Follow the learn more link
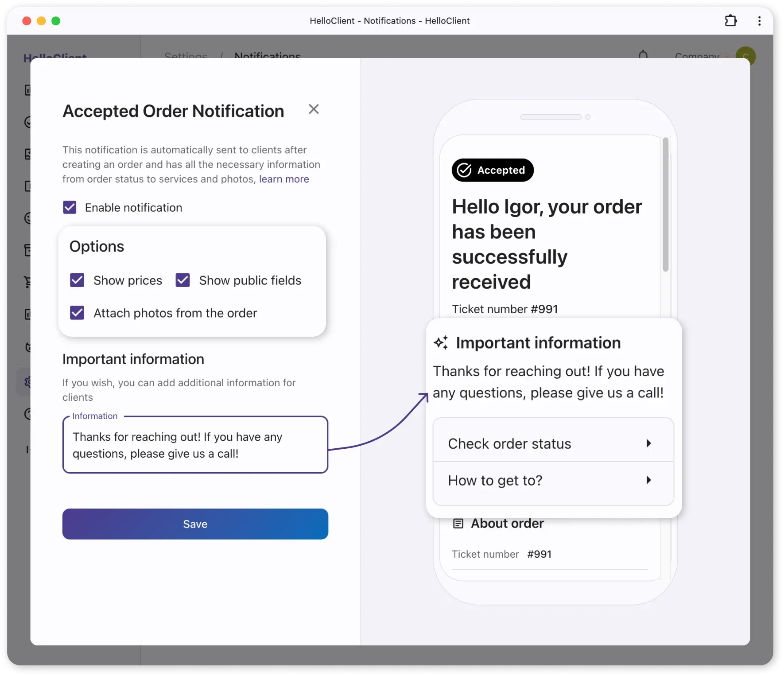The height and width of the screenshot is (676, 784). coord(284,179)
